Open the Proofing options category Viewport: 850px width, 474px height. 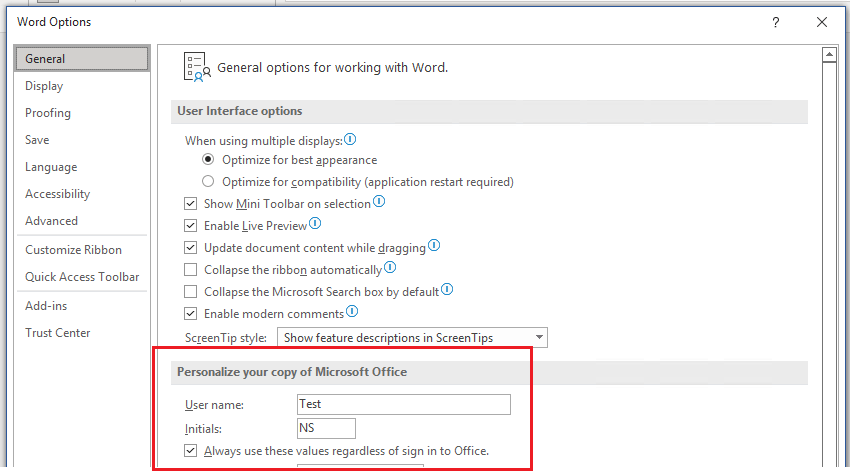pyautogui.click(x=48, y=113)
